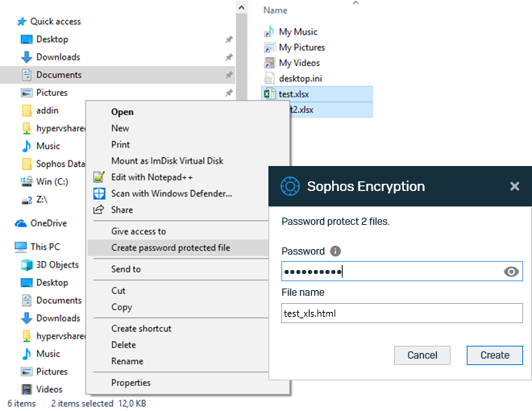
Task: Click the OneDrive cloud icon
Action: (24, 223)
